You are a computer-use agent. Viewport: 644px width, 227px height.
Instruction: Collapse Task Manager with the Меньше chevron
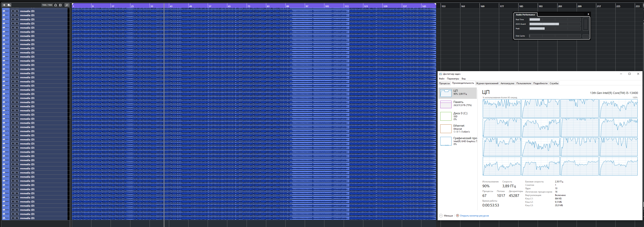(x=441, y=216)
